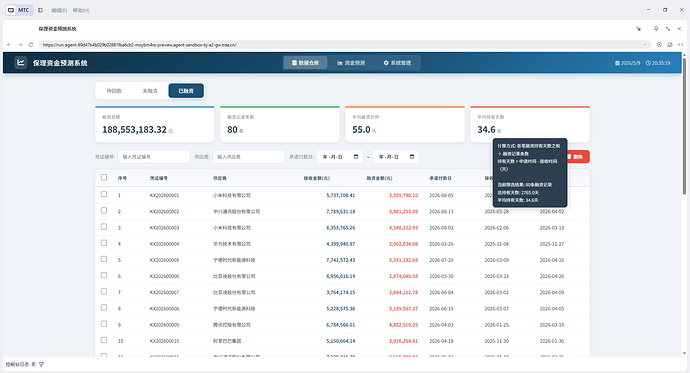690x373 pixels.
Task: Click the device preview icon near address bar
Action: click(670, 44)
